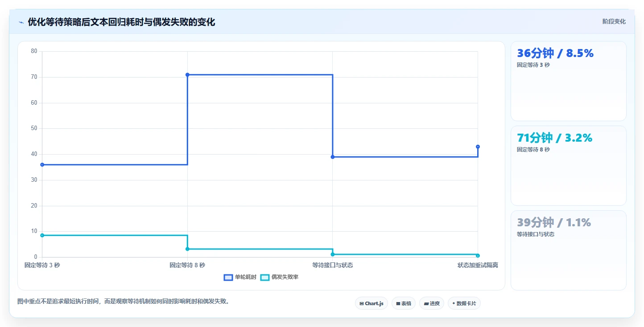Click the 固定等待 3 秒 axis label
The image size is (644, 327).
point(42,265)
